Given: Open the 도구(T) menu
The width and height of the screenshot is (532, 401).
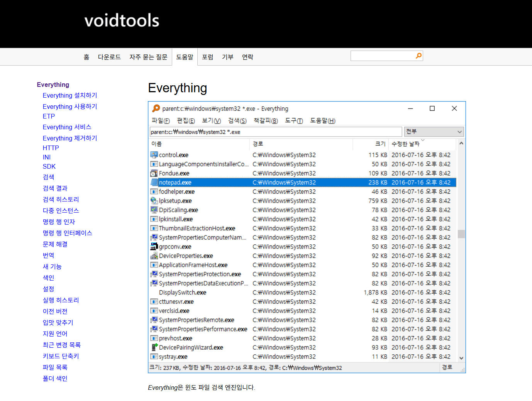Looking at the screenshot, I should 294,121.
